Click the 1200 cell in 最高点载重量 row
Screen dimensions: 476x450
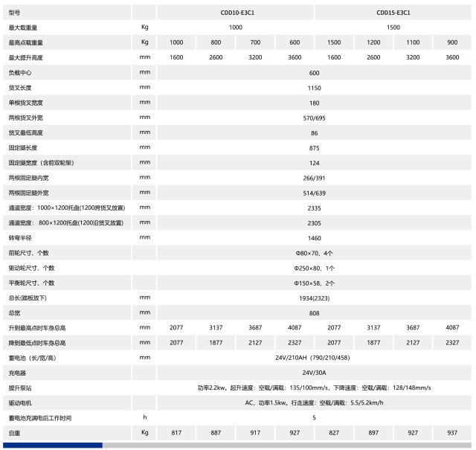pos(373,42)
